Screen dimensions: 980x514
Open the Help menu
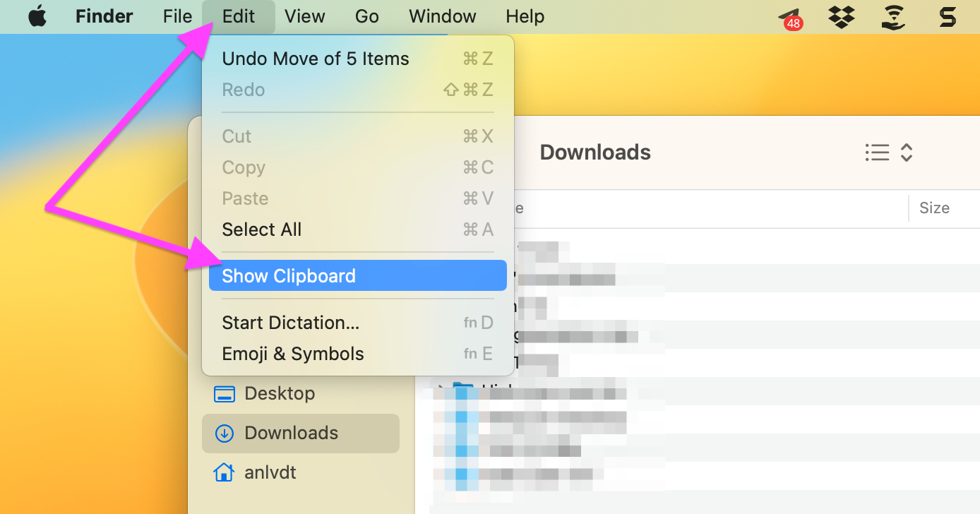525,17
